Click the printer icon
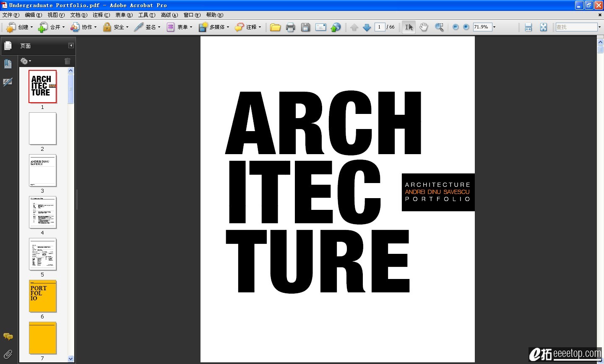This screenshot has height=364, width=604. tap(290, 27)
